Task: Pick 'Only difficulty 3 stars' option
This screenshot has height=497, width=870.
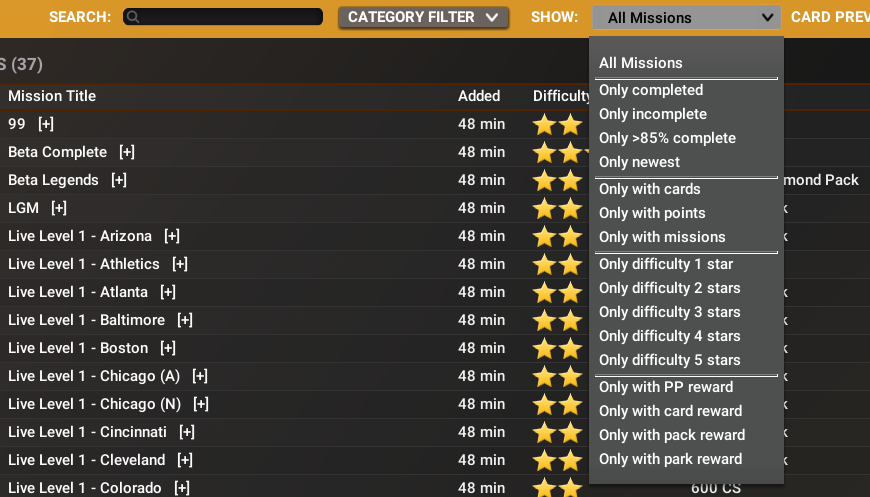Action: [x=670, y=312]
